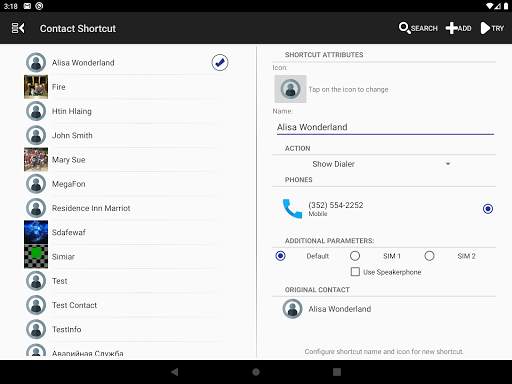Tap the blue phone handset icon

(292, 209)
